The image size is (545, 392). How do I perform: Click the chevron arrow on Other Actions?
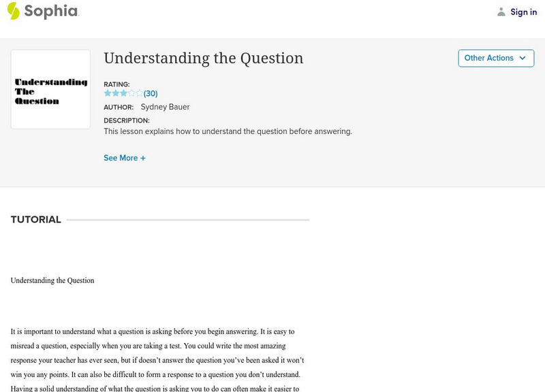[x=523, y=58]
